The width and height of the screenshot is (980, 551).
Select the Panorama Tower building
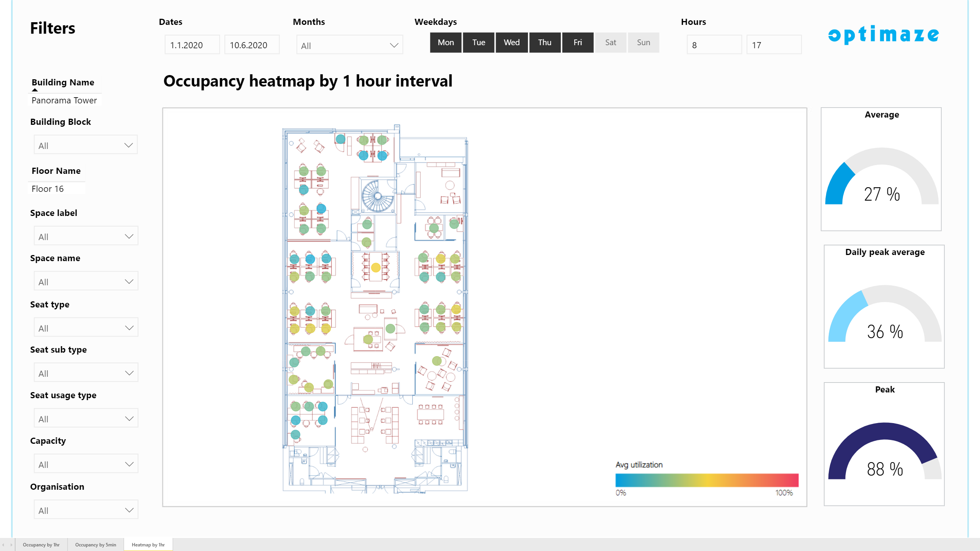[64, 100]
